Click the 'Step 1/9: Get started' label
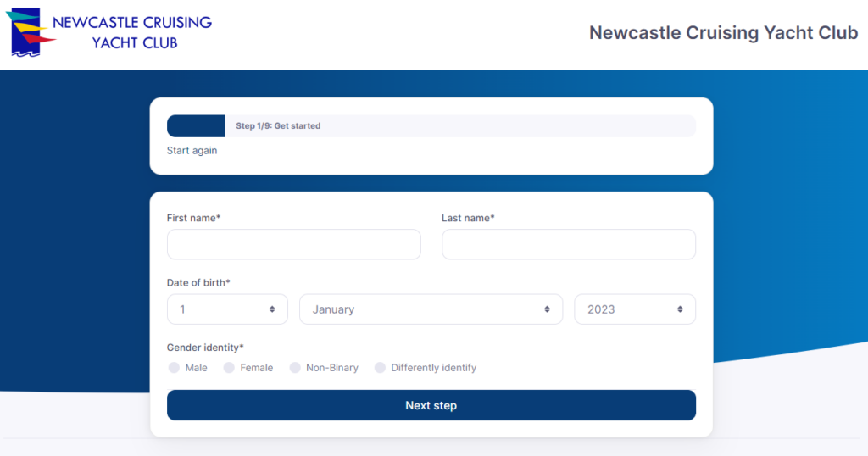Screen dimensions: 868x456 (x=278, y=126)
